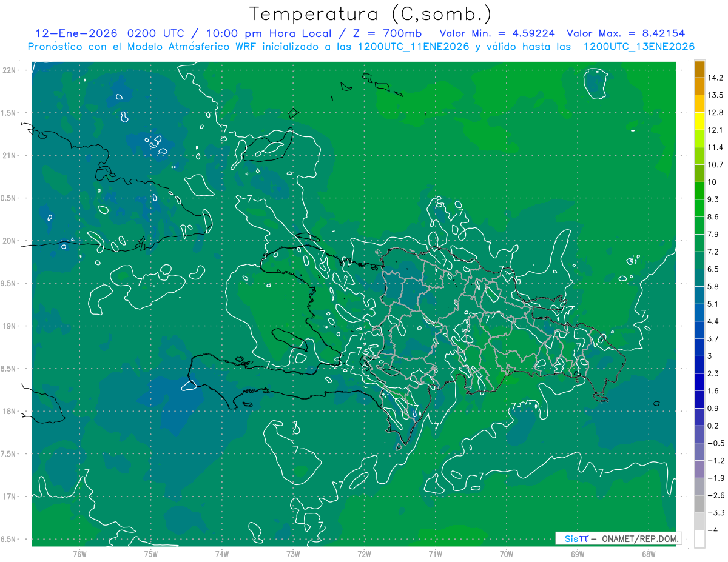The image size is (728, 562).
Task: Click the 72W longitude axis label
Action: pyautogui.click(x=364, y=554)
